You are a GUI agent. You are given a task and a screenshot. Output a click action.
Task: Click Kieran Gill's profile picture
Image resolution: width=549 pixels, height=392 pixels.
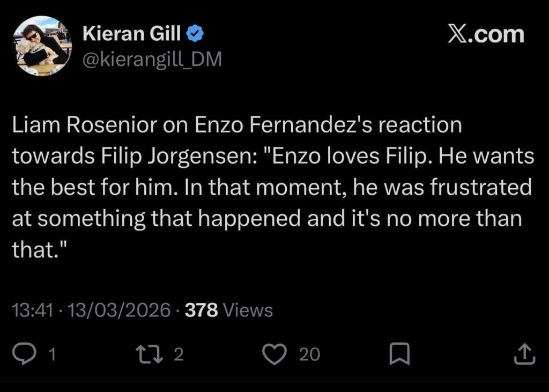point(43,45)
